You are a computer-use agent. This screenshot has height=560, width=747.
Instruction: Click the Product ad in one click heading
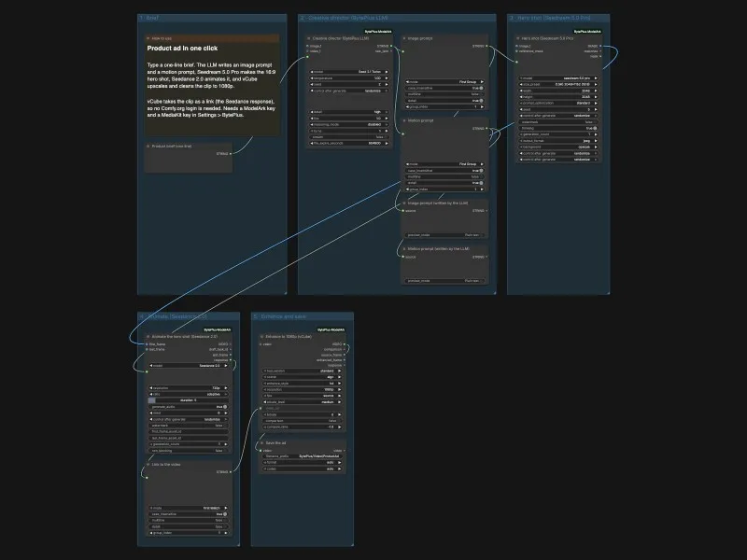coord(182,49)
